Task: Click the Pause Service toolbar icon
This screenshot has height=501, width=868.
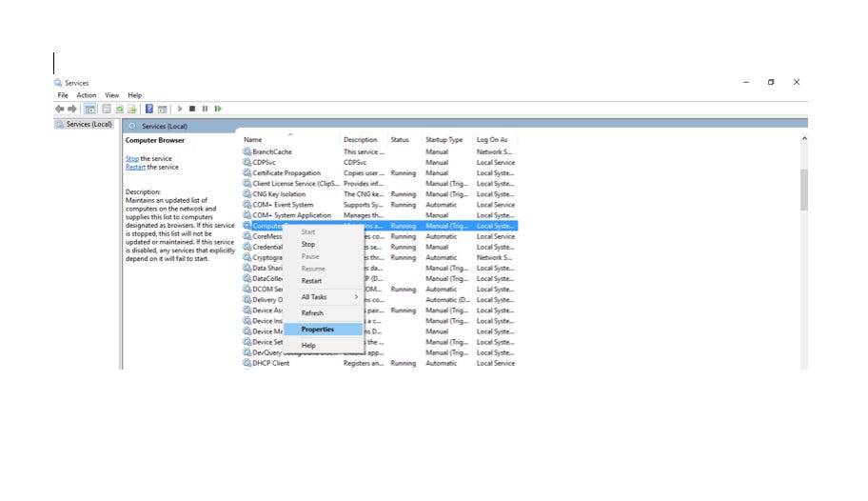Action: [205, 110]
